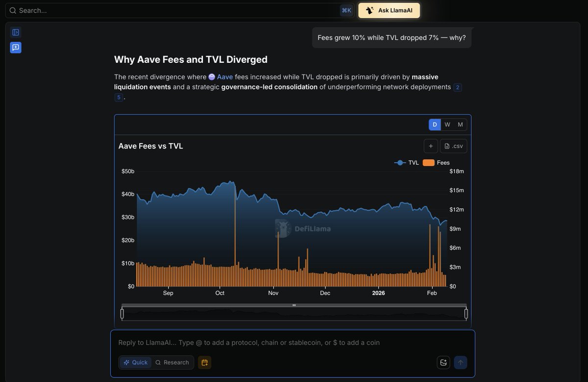
Task: Toggle Fees series in chart legend
Action: (436, 163)
